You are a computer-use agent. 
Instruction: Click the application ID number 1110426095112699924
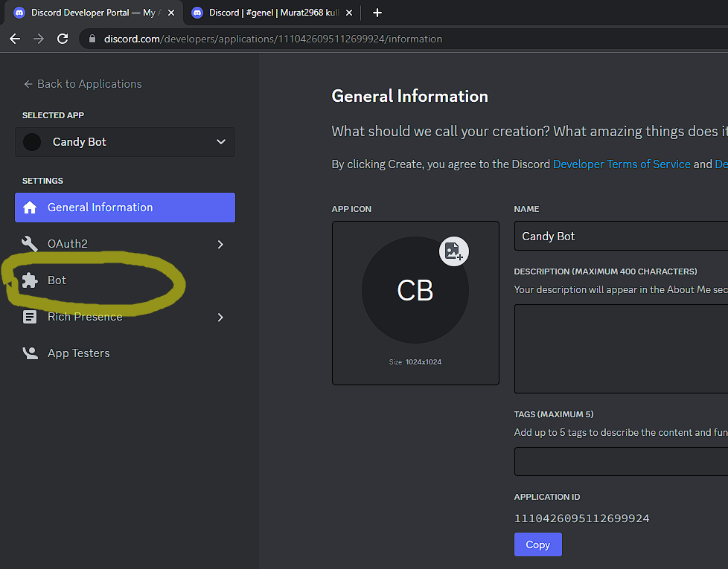click(x=582, y=518)
